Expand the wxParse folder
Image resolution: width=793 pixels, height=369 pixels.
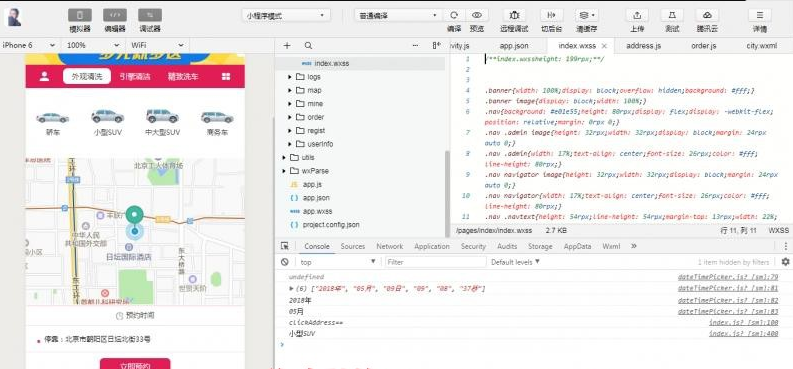(x=284, y=171)
